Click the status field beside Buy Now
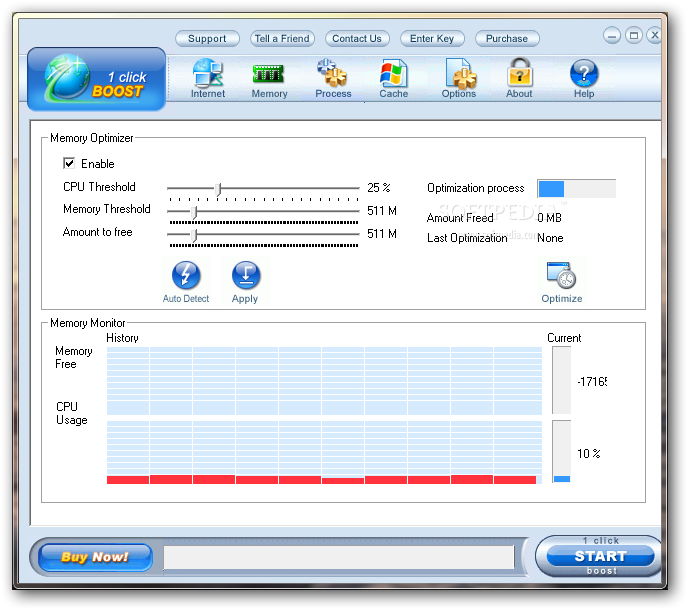 339,557
